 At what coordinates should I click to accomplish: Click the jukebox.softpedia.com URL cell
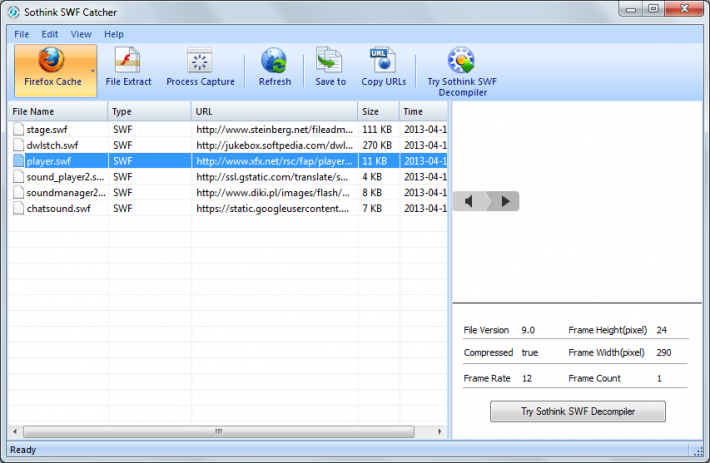click(274, 145)
